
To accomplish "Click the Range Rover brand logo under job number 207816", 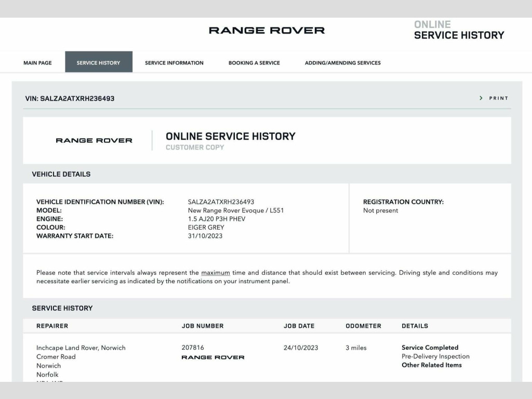I will coord(212,357).
